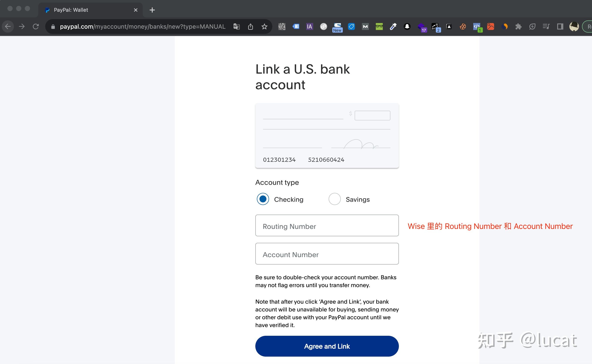Click the Routing Number input field
Screen dimensions: 592x364
click(x=327, y=226)
